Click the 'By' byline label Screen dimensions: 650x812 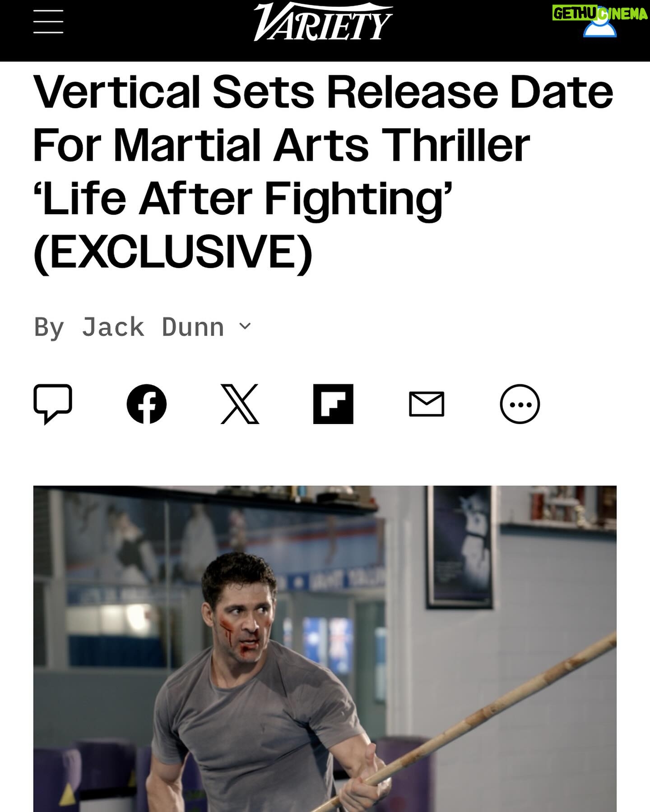pyautogui.click(x=49, y=328)
